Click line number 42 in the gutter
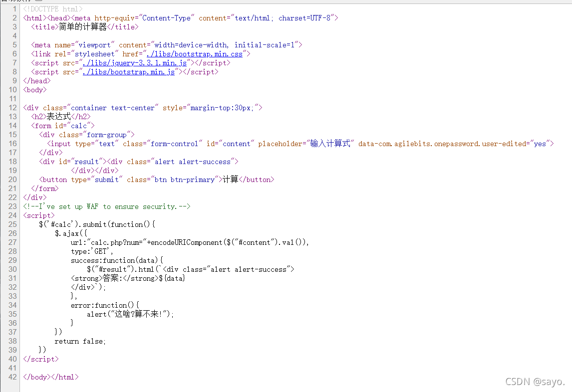Screen dimensions: 572x392 [x=12, y=377]
